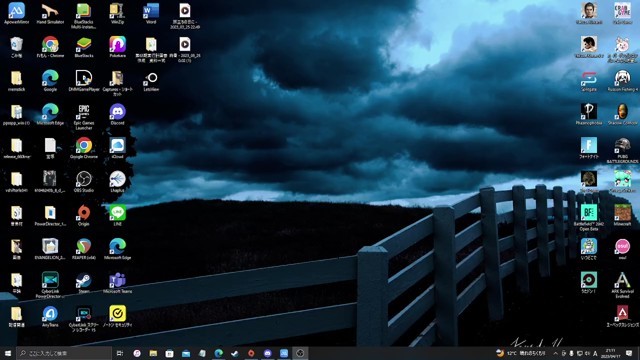
Task: Select the LetsView desktop icon
Action: point(151,80)
